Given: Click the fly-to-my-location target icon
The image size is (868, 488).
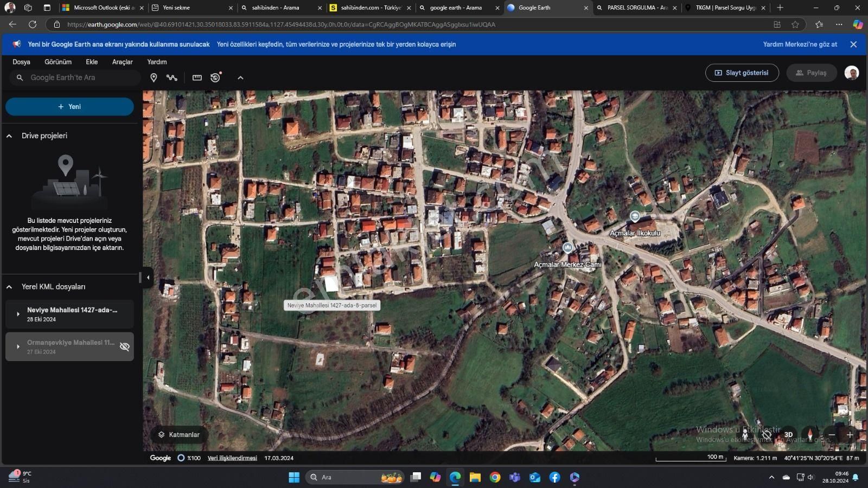Looking at the screenshot, I should click(x=767, y=435).
